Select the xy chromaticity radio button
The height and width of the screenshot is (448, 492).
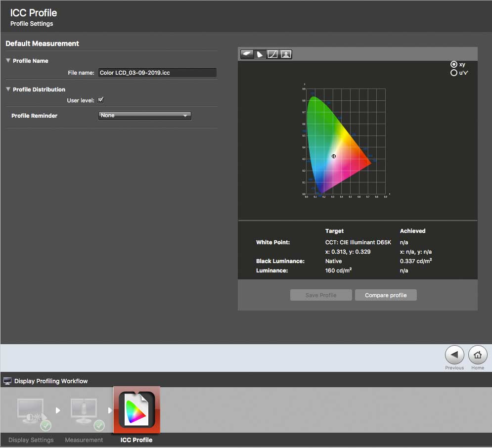(x=454, y=64)
